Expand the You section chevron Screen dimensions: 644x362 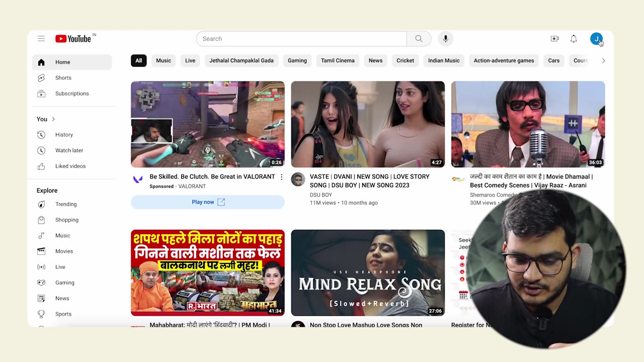pos(53,119)
